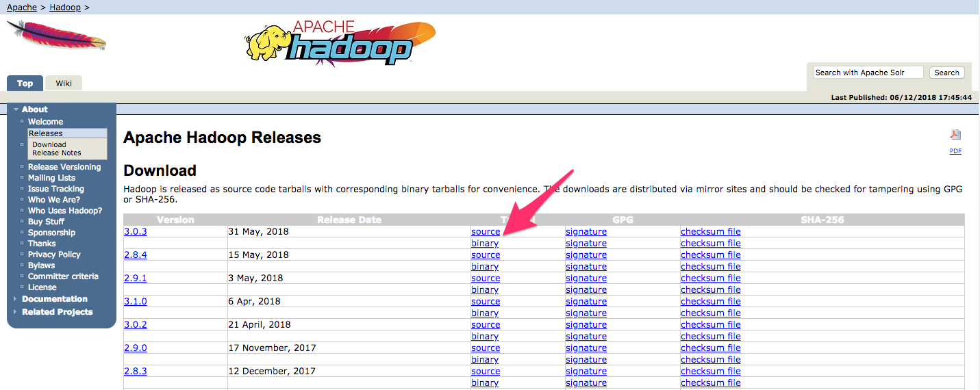Open version 3.0.2 link
The height and width of the screenshot is (390, 980).
point(135,324)
